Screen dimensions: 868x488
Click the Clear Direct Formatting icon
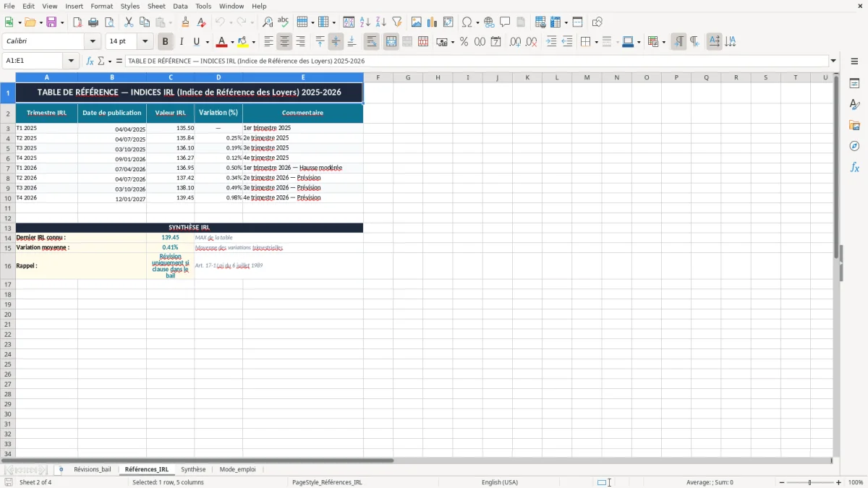coord(201,22)
